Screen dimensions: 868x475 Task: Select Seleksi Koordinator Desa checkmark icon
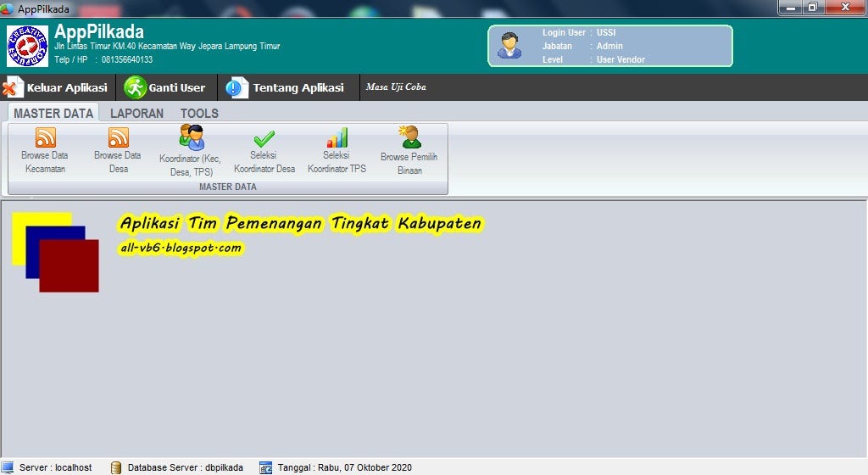tap(264, 138)
